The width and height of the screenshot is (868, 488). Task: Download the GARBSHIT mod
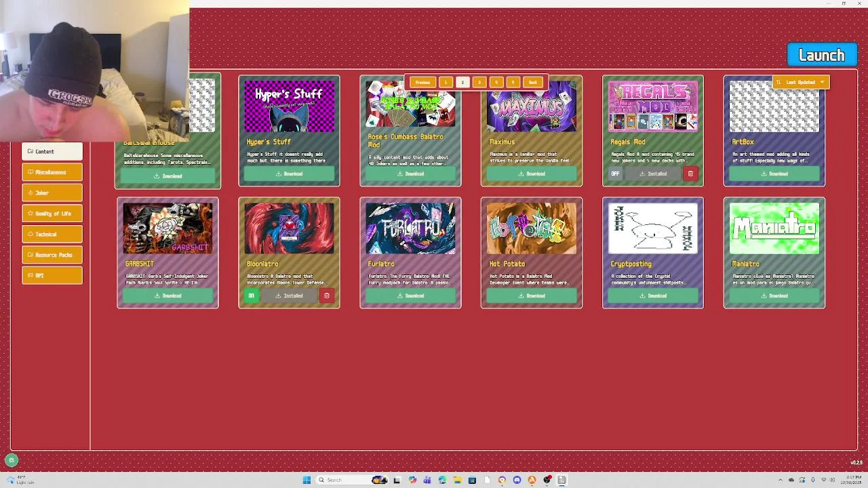pos(167,296)
